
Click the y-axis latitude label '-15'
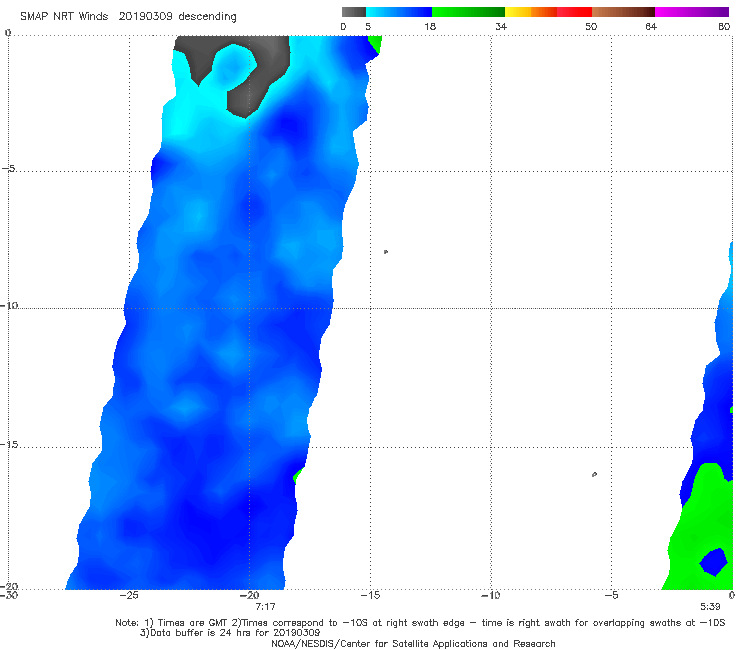click(9, 444)
